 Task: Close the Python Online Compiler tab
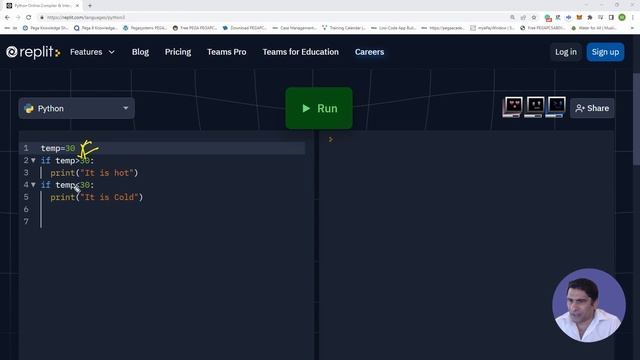[78, 6]
